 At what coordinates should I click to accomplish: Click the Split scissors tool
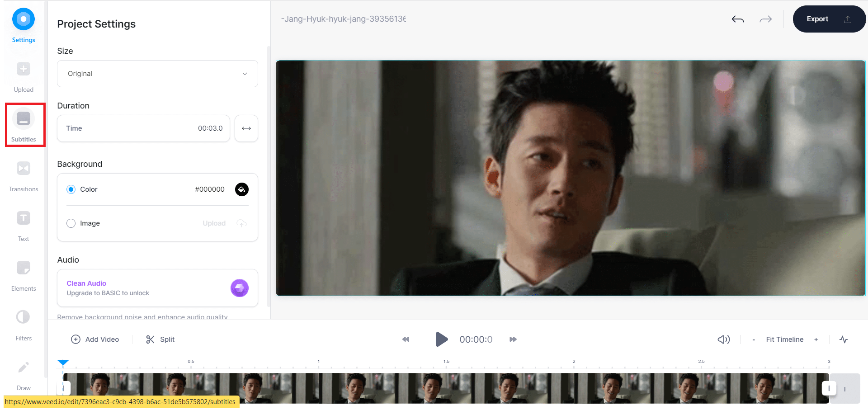[160, 339]
